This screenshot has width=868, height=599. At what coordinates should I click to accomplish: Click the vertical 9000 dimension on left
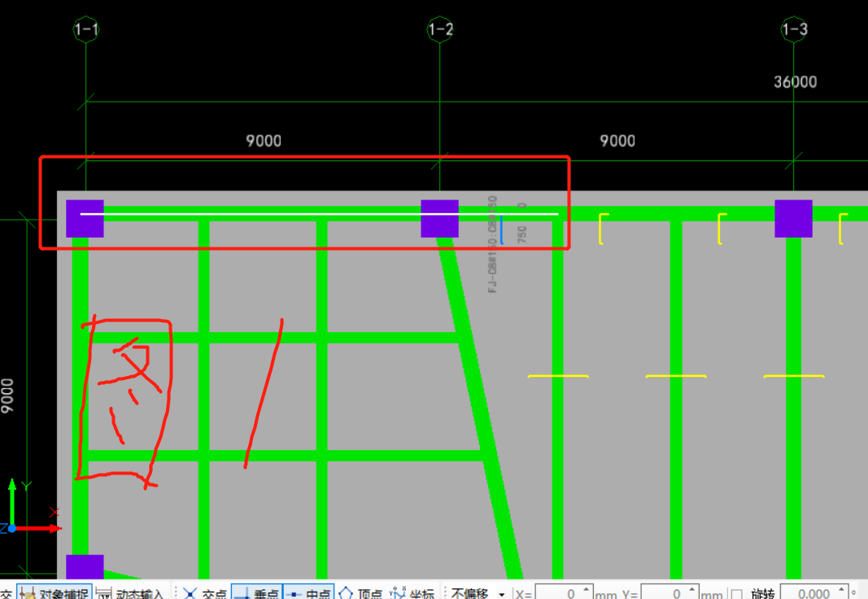[x=7, y=396]
